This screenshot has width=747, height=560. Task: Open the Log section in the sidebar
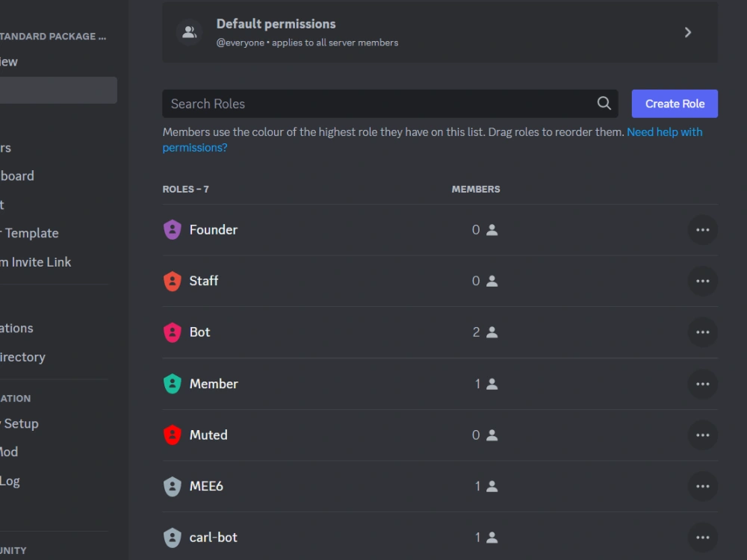[x=10, y=481]
